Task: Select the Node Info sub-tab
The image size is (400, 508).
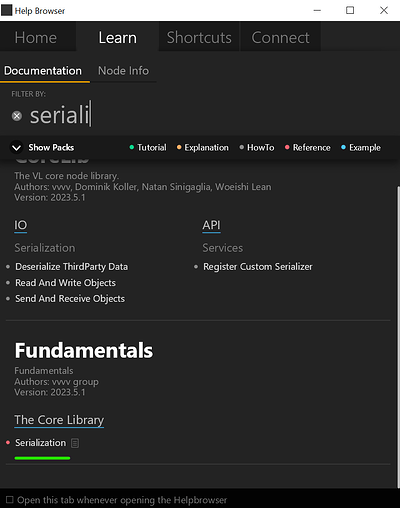Action: (123, 71)
